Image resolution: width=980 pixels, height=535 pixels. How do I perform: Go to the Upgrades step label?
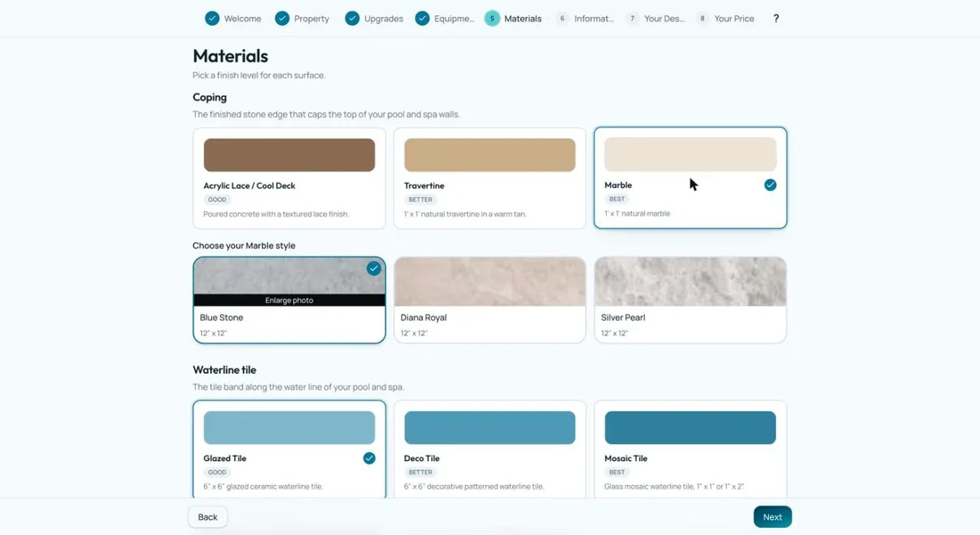[384, 19]
